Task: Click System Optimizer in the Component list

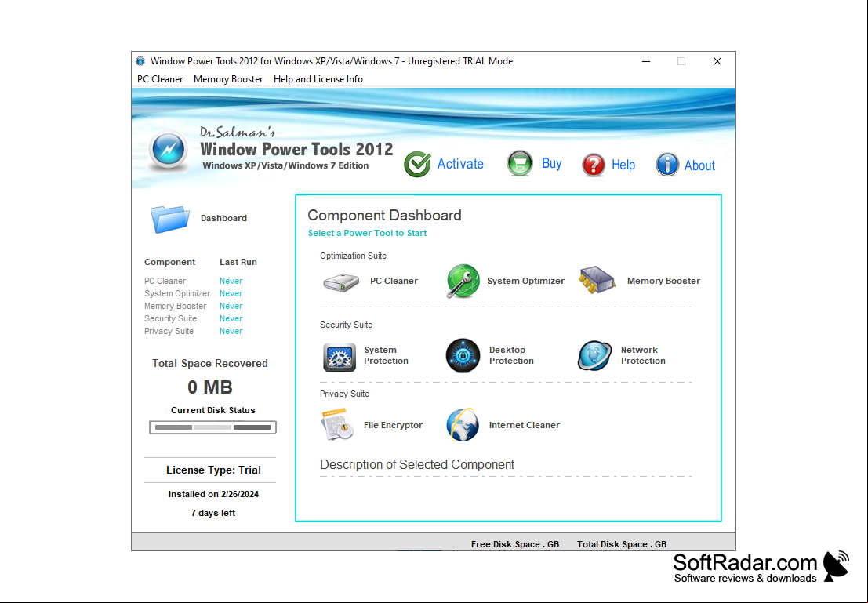Action: [x=177, y=293]
